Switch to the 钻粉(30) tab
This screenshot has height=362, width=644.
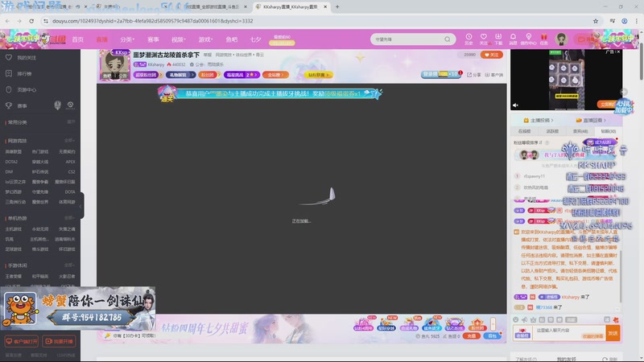pyautogui.click(x=609, y=131)
